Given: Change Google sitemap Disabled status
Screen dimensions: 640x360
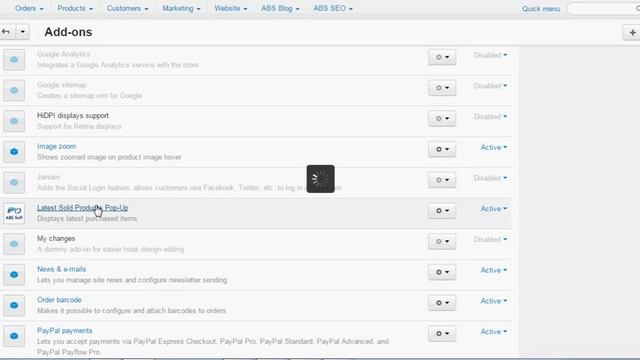Looking at the screenshot, I should 490,86.
